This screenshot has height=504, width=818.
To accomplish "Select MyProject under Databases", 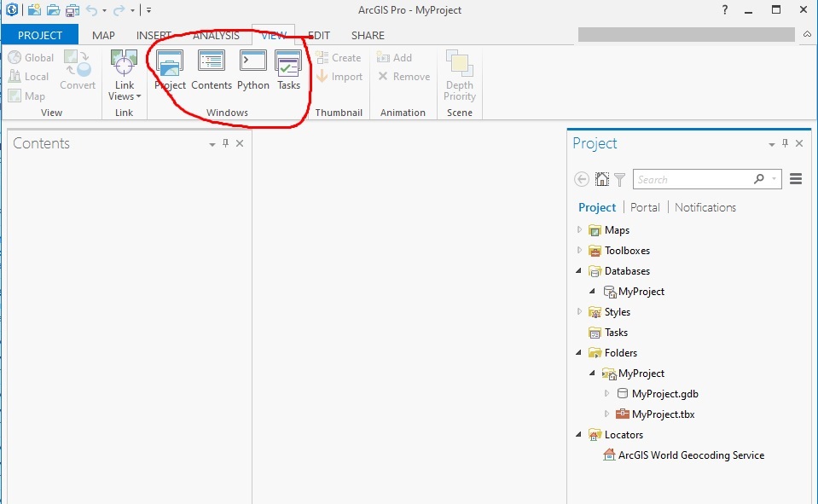I will [x=634, y=292].
